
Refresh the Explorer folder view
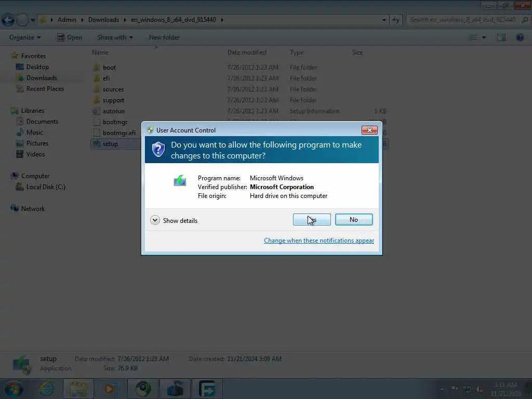click(x=395, y=20)
